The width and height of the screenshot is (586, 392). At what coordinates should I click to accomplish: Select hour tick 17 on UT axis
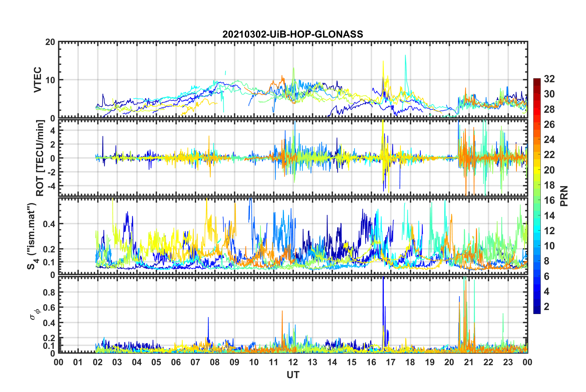coord(391,362)
